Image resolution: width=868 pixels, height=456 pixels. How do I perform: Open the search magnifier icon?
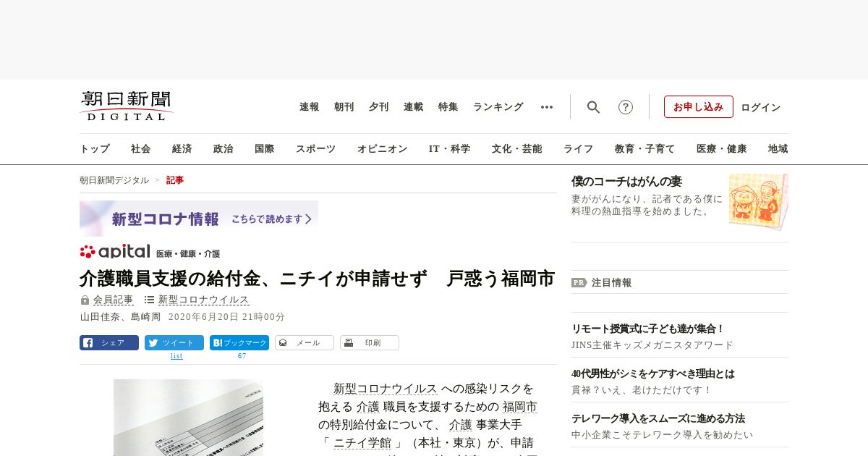[593, 107]
